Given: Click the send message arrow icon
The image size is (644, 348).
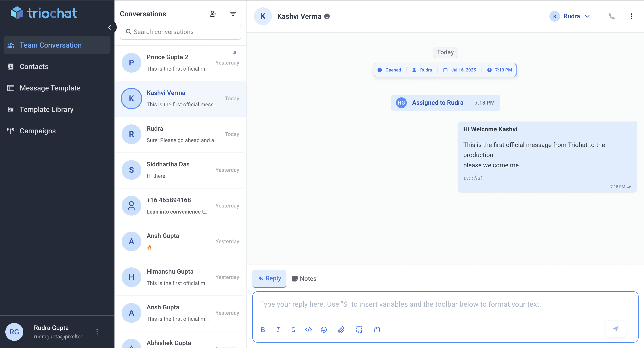Looking at the screenshot, I should tap(616, 329).
